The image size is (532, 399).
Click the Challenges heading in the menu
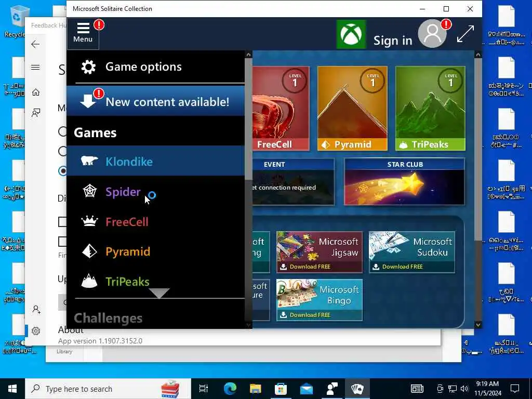pyautogui.click(x=108, y=318)
